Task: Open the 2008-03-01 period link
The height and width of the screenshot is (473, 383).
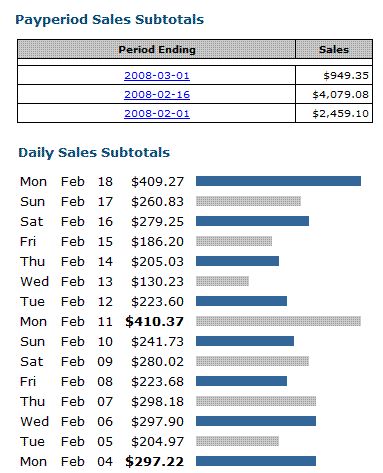Action: click(157, 75)
